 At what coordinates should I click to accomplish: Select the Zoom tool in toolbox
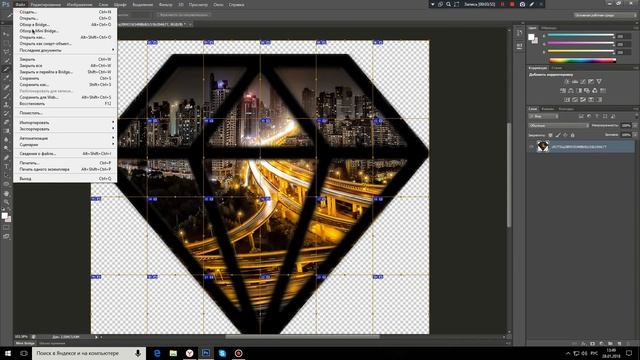pyautogui.click(x=6, y=202)
